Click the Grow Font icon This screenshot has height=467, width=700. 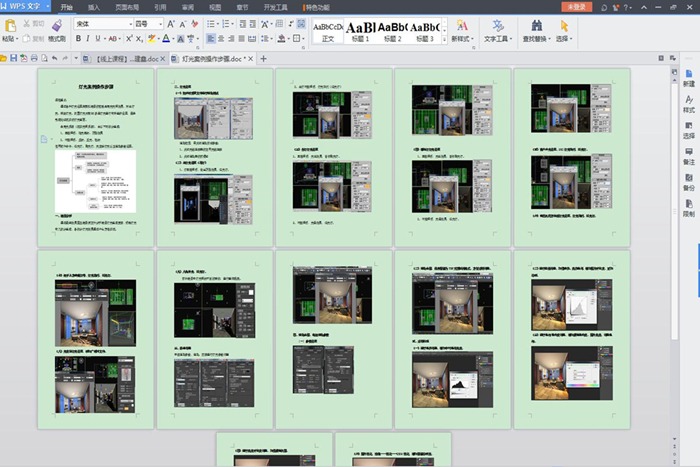tap(171, 24)
